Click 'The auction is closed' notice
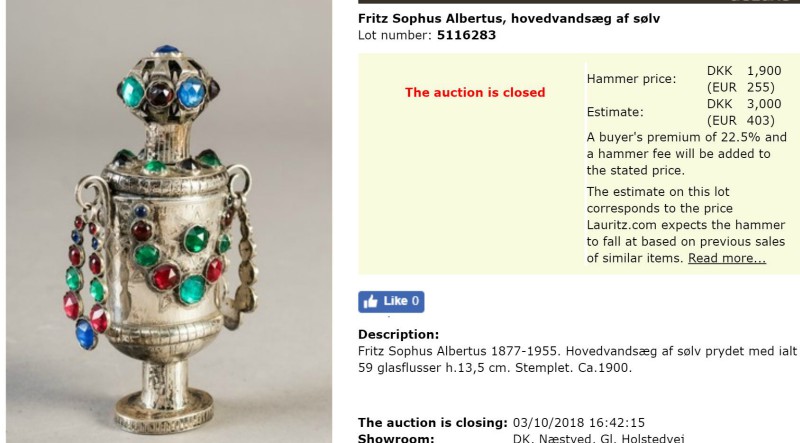Screen dimensions: 800x443 click(x=475, y=92)
